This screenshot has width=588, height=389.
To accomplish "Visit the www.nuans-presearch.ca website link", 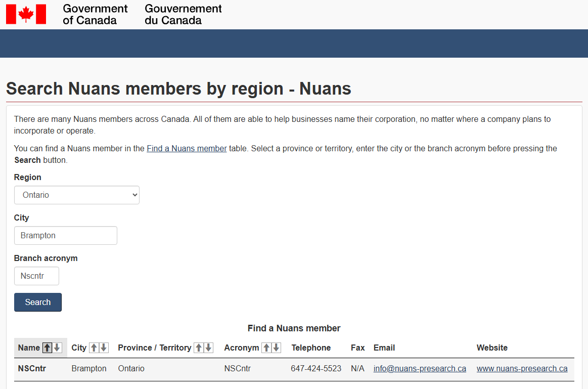I will click(522, 369).
